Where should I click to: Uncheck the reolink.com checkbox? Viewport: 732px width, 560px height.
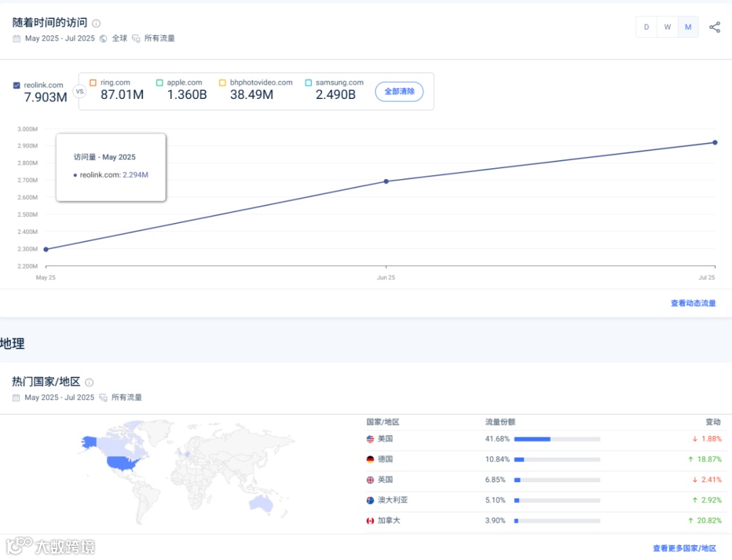pos(17,85)
